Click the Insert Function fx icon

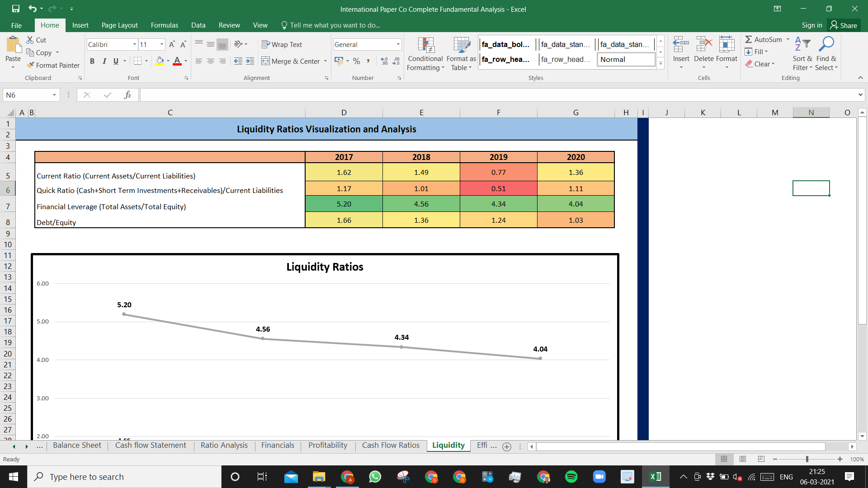coord(127,95)
